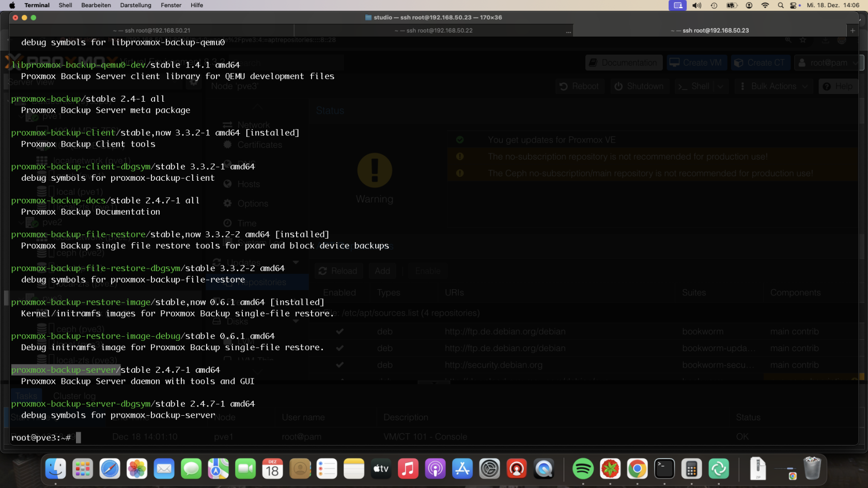The width and height of the screenshot is (868, 488).
Task: Launch Safari from the Dock
Action: (110, 469)
